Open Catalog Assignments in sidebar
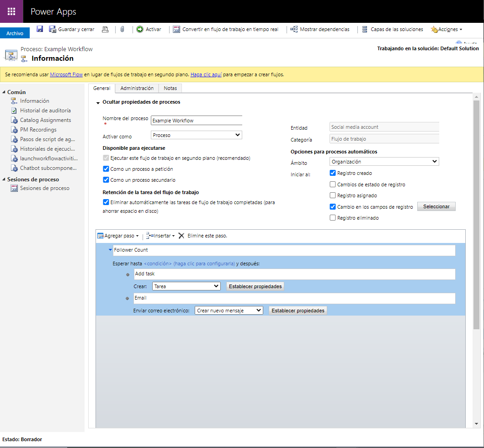The image size is (484, 448). (x=45, y=120)
